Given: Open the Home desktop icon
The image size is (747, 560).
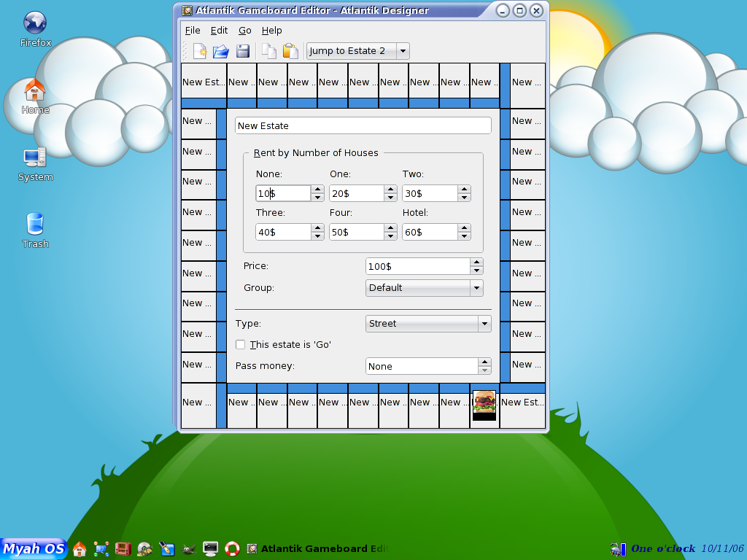Looking at the screenshot, I should [35, 96].
